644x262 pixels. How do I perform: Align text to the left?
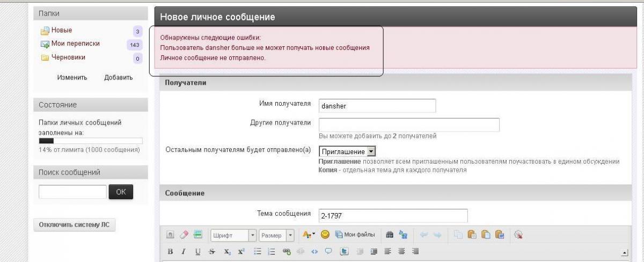pos(387,251)
